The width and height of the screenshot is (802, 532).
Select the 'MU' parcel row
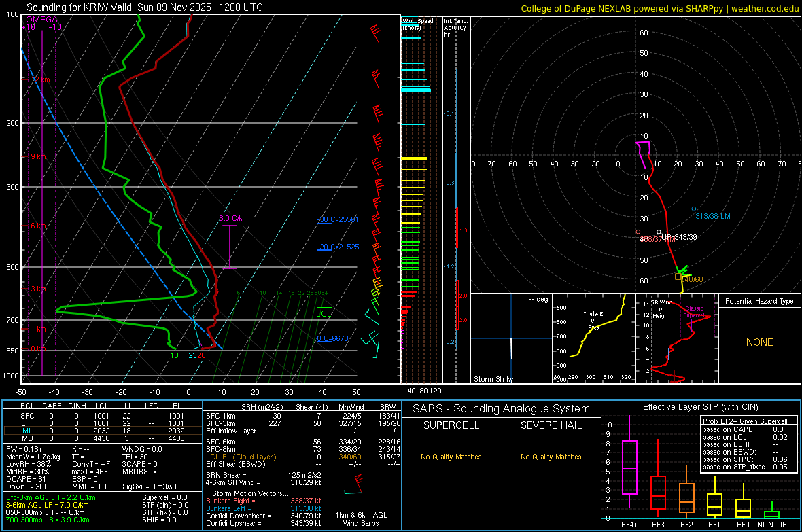103,438
